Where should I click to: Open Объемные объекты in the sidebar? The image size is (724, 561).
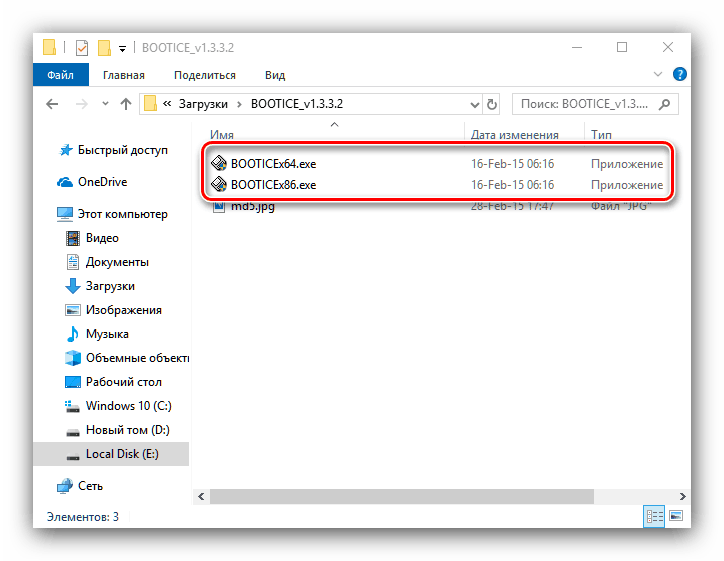138,358
